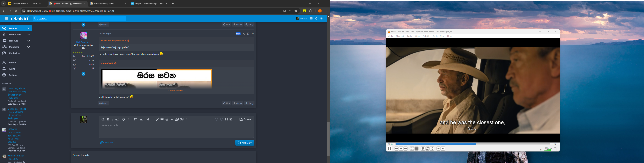
Task: Skip to previous media in VLC
Action: point(397,149)
